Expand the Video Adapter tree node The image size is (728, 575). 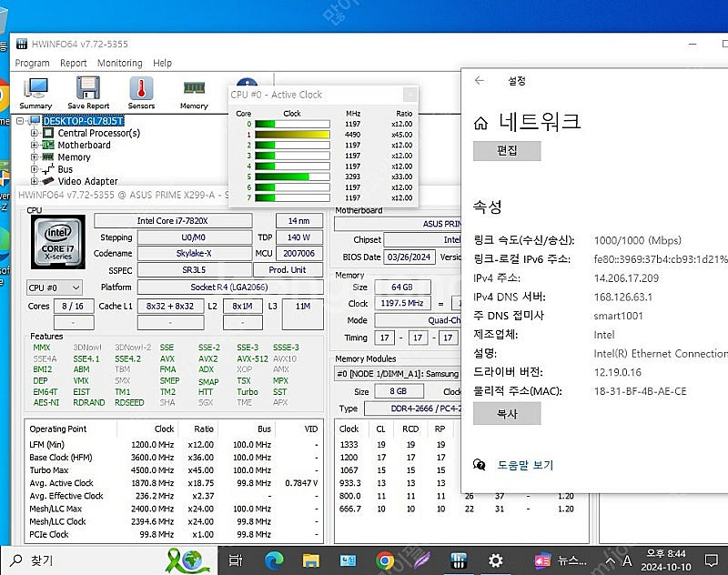click(x=34, y=181)
